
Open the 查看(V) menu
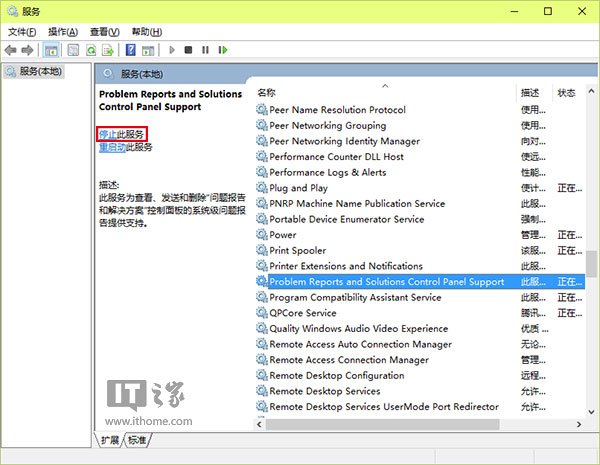pyautogui.click(x=103, y=32)
